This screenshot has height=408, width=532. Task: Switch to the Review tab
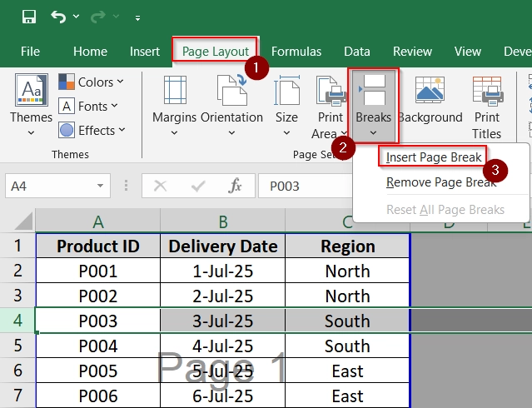412,52
